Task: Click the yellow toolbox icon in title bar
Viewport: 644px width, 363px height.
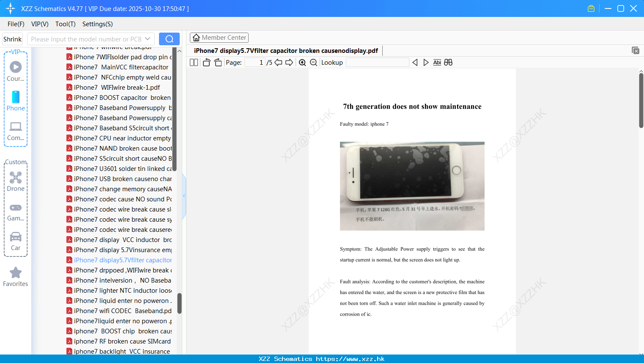Action: 591,8
